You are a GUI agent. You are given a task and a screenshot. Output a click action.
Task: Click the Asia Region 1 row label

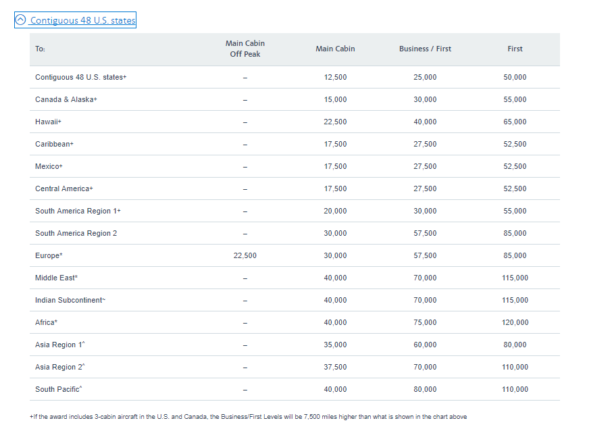tap(60, 345)
